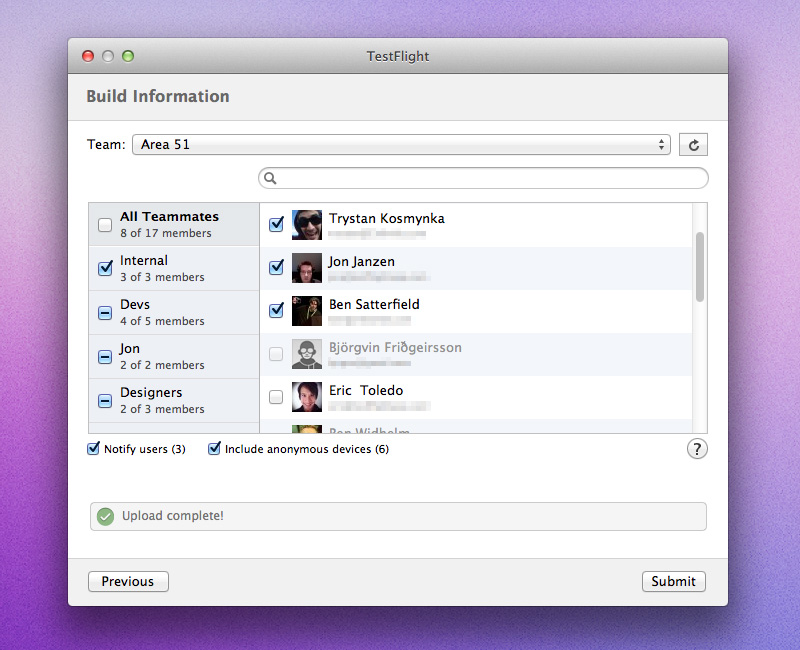Disable Include anonymous devices checkbox
Image resolution: width=800 pixels, height=650 pixels.
pos(214,448)
